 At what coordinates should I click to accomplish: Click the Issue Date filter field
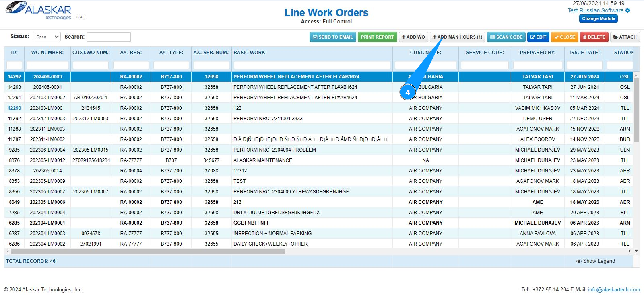[x=584, y=65]
